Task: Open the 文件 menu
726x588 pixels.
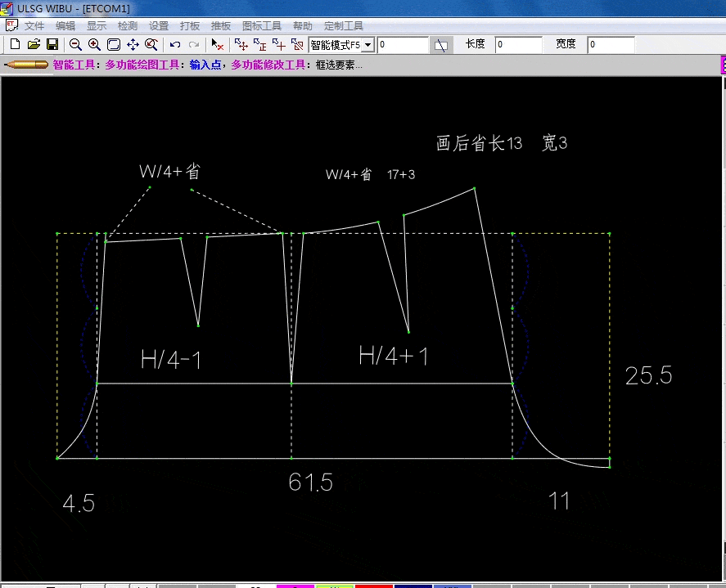Action: pyautogui.click(x=34, y=26)
